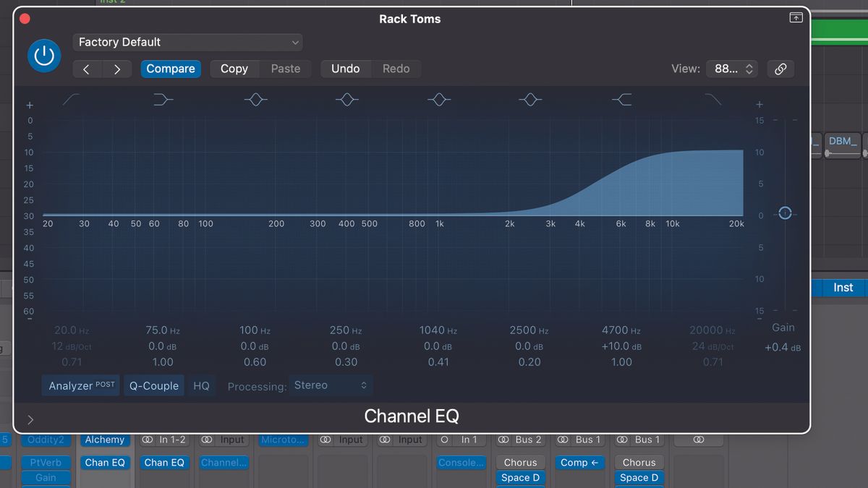
Task: Expand the disclosure triangle at bottom left
Action: [x=30, y=418]
